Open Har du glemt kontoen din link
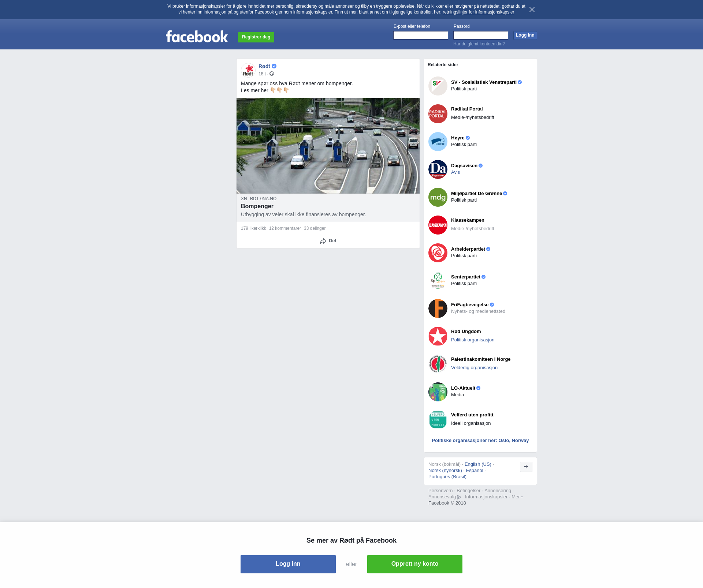 (479, 44)
